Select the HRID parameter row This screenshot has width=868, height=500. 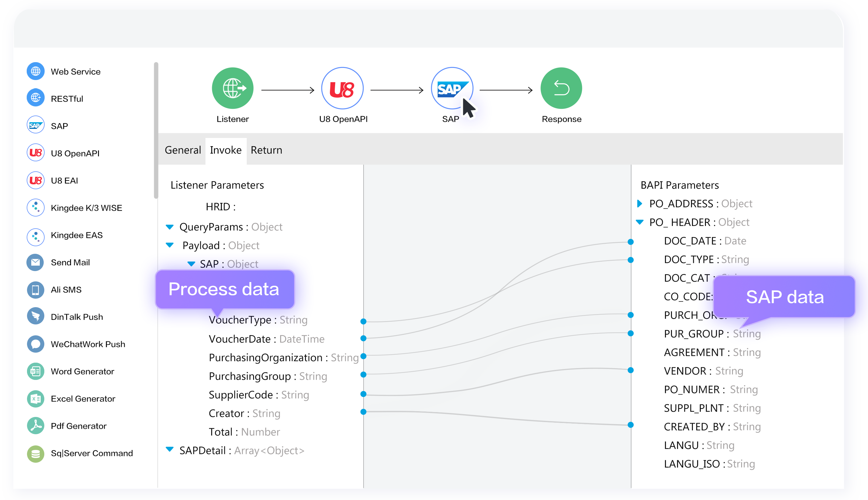coord(221,206)
